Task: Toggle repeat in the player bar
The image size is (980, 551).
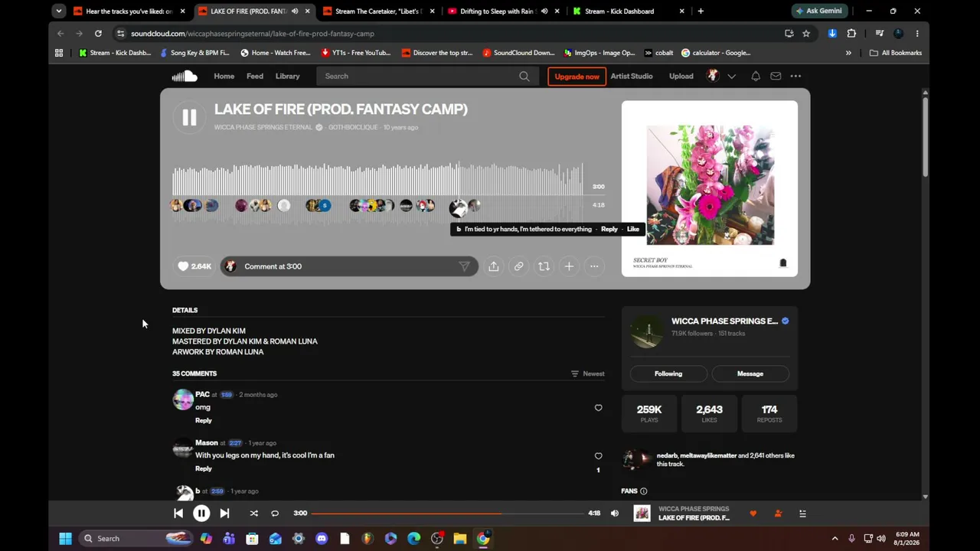Action: [275, 514]
